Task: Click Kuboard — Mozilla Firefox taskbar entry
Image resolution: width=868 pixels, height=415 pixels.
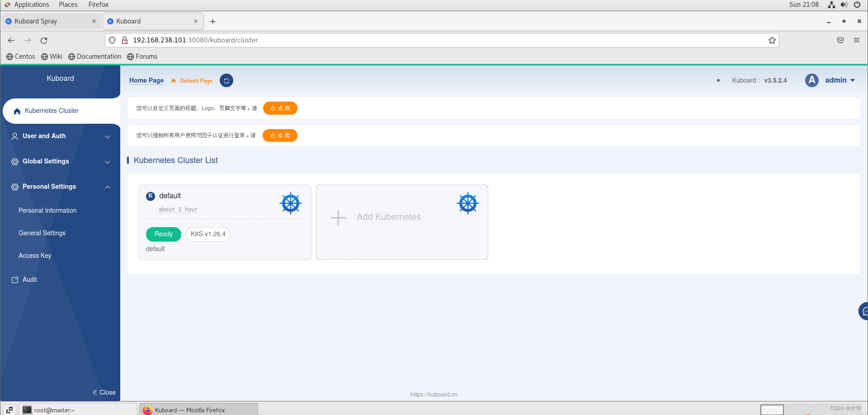Action: tap(199, 410)
